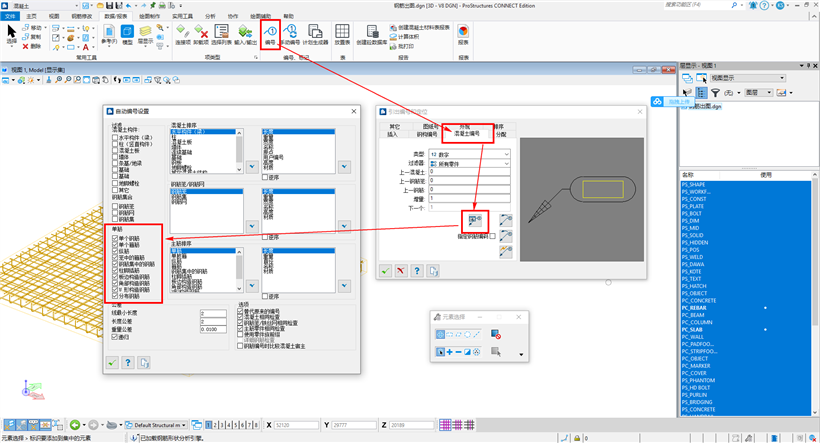Click red X cancel icon in numbering dialog
820x443 pixels.
pos(402,270)
